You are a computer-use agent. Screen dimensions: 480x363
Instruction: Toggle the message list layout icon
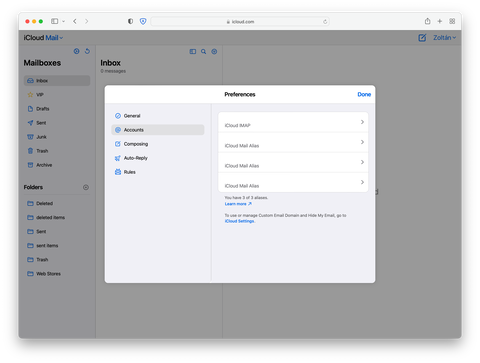coord(193,52)
